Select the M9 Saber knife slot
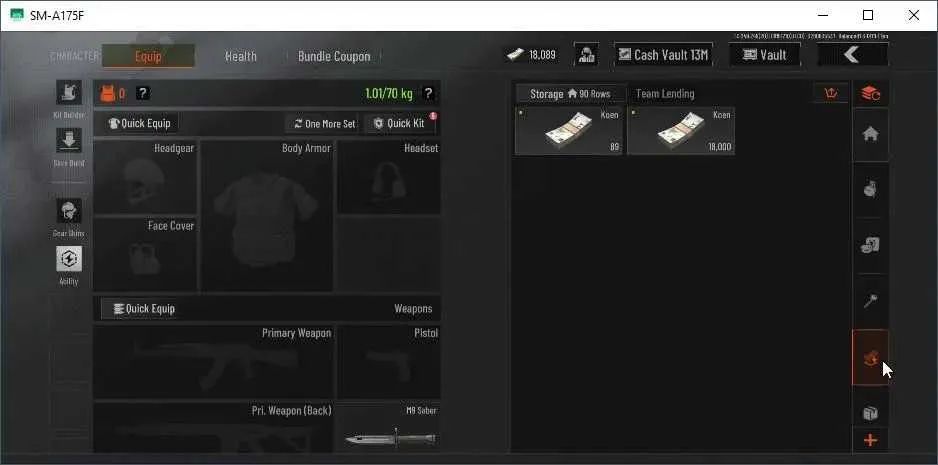Screen dimensions: 938x465 coord(389,428)
